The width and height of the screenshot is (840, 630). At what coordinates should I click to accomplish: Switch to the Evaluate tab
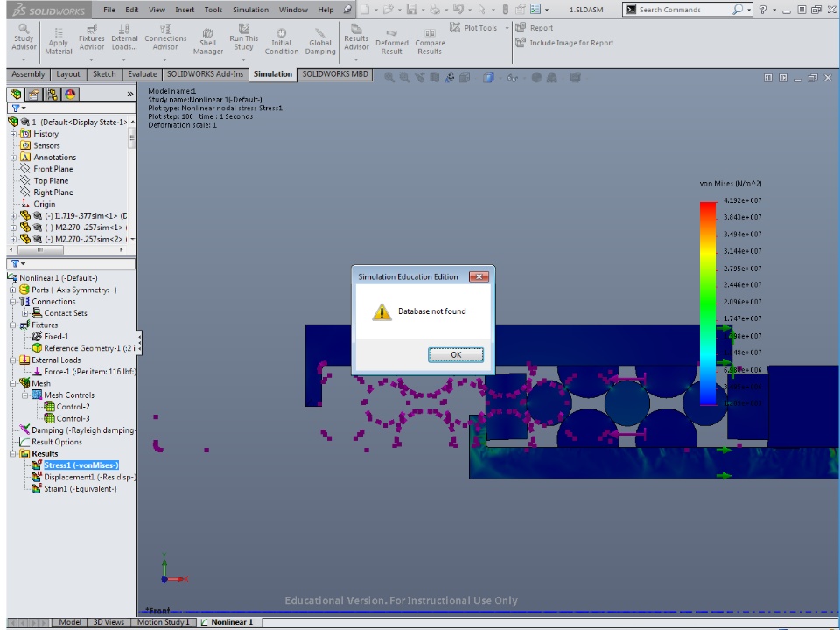coord(142,74)
